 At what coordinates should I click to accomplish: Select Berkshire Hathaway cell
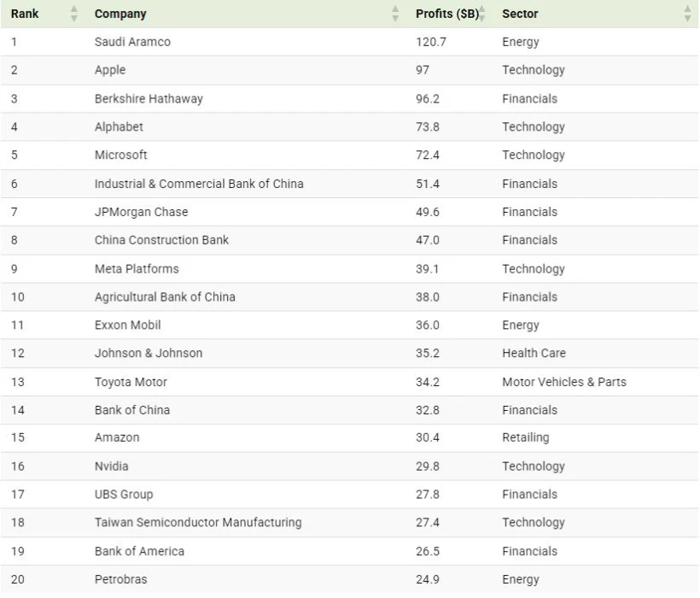tap(149, 99)
